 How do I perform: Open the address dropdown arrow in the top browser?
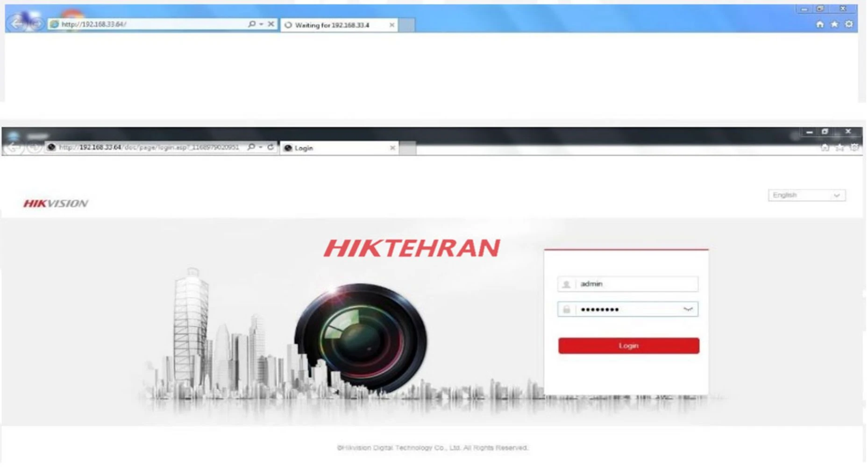coord(261,24)
